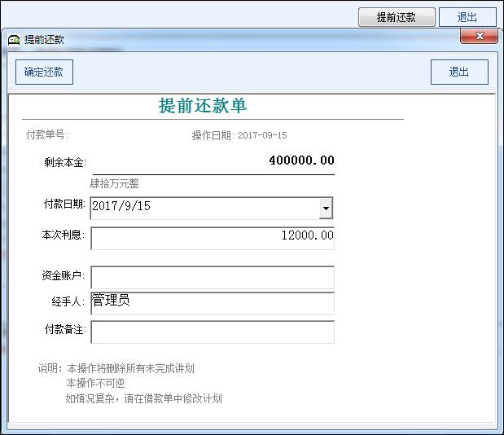Click the 经手人 field containing 管理员

[213, 303]
